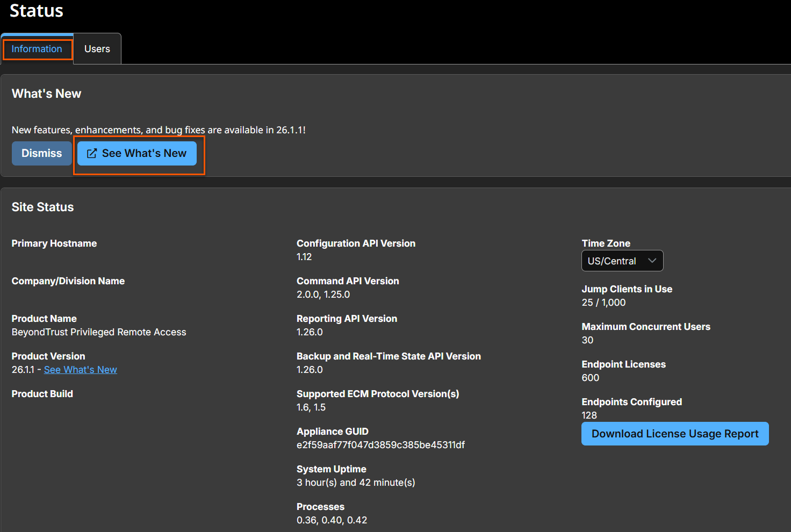Click the Primary Hostname label
Image resolution: width=791 pixels, height=532 pixels.
[x=54, y=243]
